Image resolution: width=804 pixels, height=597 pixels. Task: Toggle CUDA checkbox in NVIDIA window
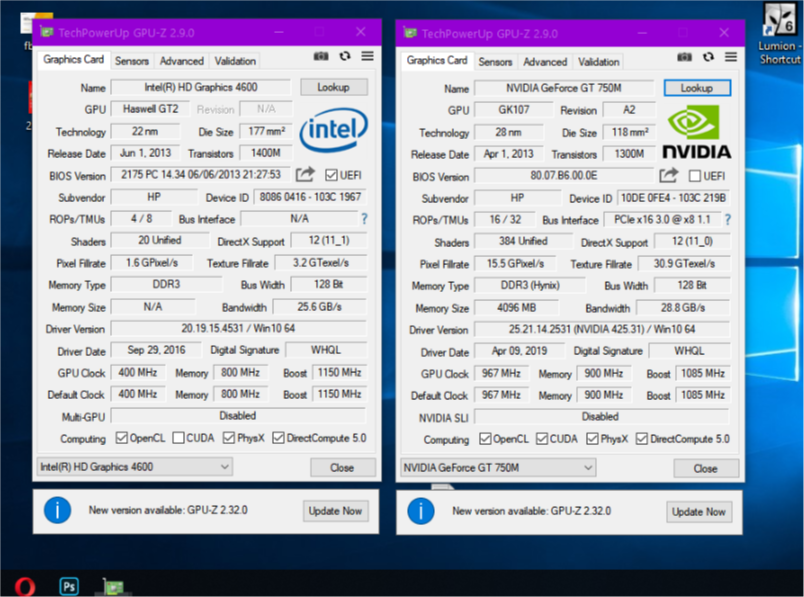pos(542,439)
